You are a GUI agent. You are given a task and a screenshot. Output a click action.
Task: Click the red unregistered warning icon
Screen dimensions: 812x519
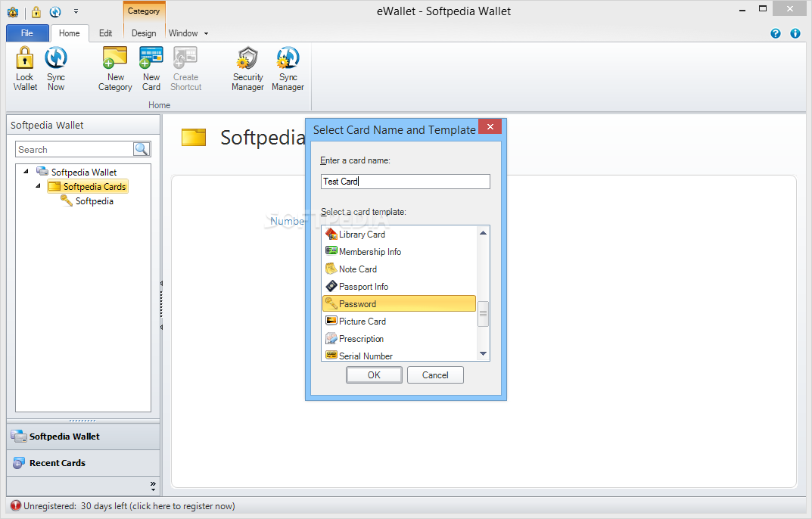[x=16, y=505]
